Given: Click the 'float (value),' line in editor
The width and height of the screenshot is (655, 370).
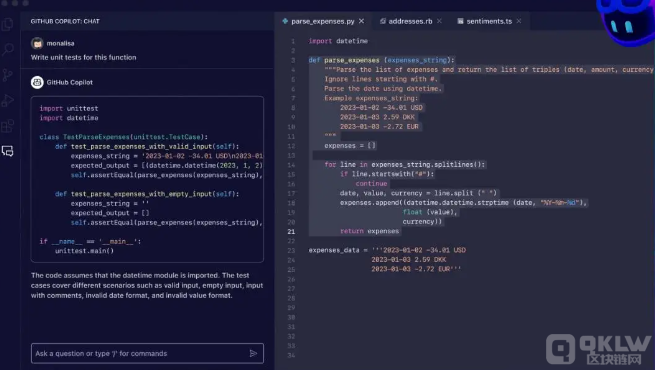Looking at the screenshot, I should (x=430, y=212).
